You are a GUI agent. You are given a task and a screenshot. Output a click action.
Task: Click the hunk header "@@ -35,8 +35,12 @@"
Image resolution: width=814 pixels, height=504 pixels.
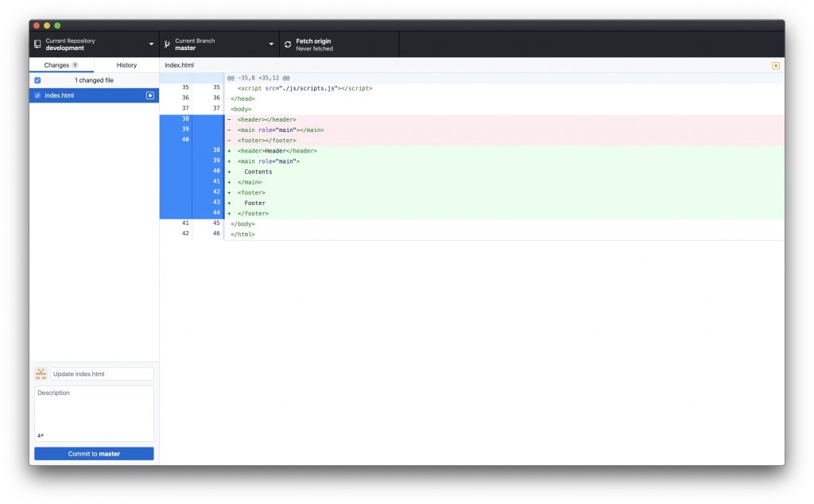click(x=258, y=78)
